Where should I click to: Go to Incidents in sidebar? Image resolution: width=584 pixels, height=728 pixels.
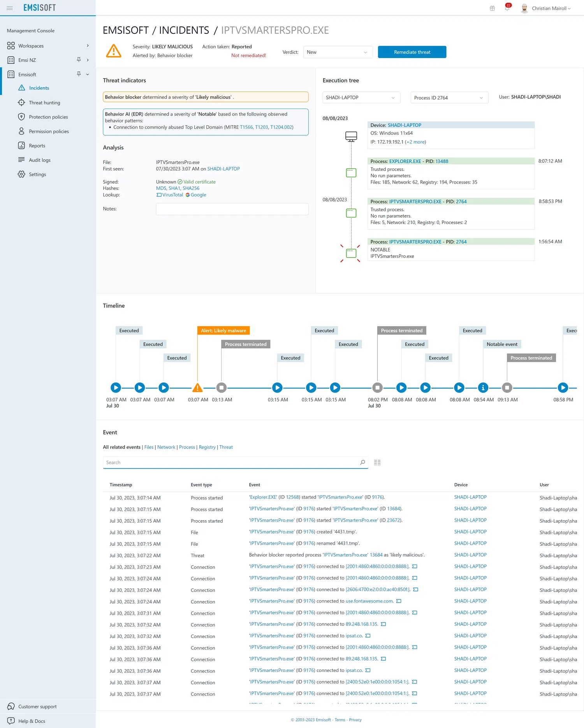[39, 88]
